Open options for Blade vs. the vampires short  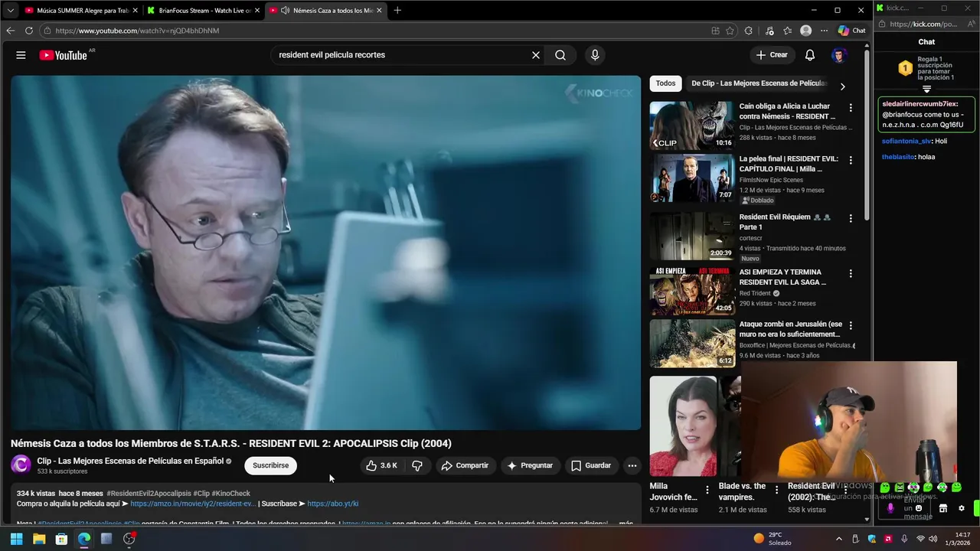coord(776,490)
